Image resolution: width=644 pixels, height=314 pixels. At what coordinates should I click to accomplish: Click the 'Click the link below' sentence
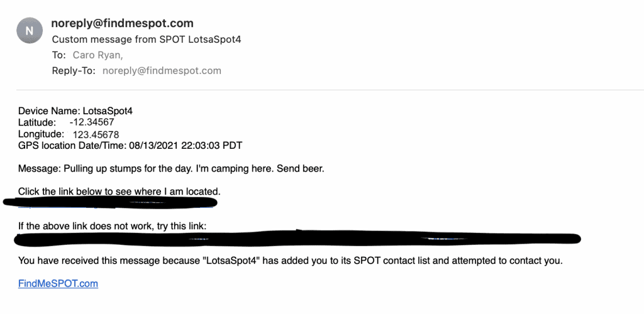tap(119, 192)
